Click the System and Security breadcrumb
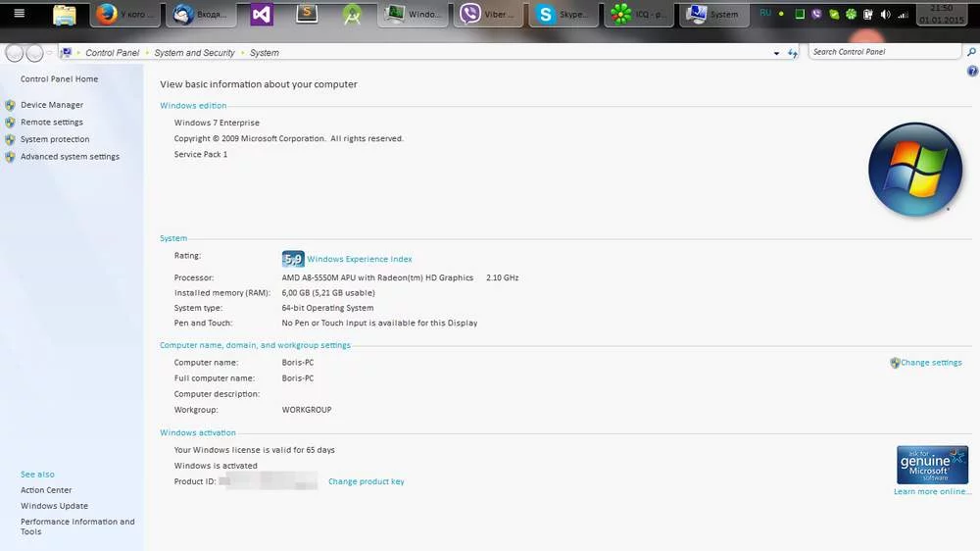Viewport: 980px width, 551px height. point(194,53)
